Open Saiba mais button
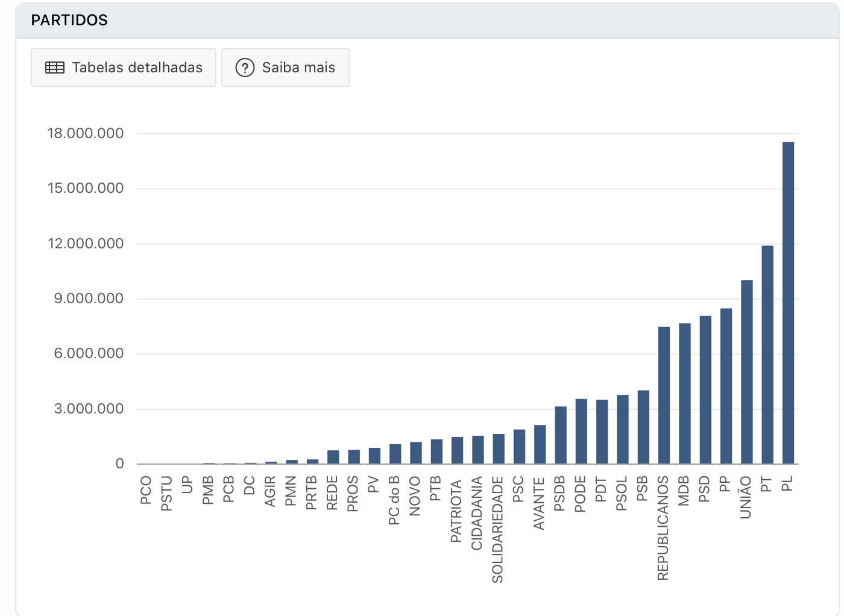 click(285, 68)
